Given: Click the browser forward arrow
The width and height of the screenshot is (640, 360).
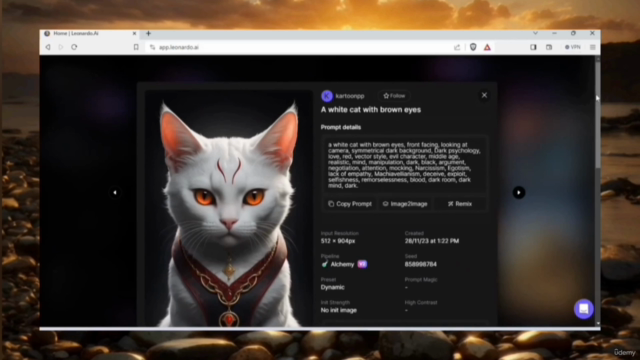Looking at the screenshot, I should click(61, 47).
